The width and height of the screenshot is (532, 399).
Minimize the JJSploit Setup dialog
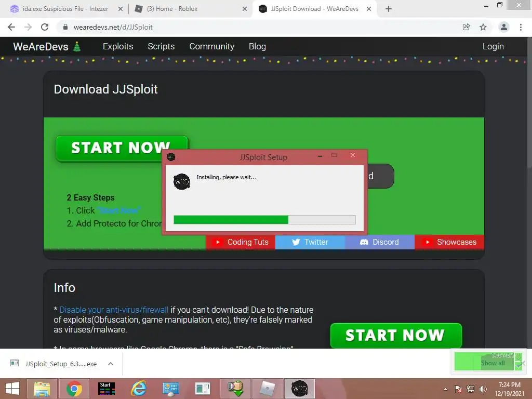[320, 156]
